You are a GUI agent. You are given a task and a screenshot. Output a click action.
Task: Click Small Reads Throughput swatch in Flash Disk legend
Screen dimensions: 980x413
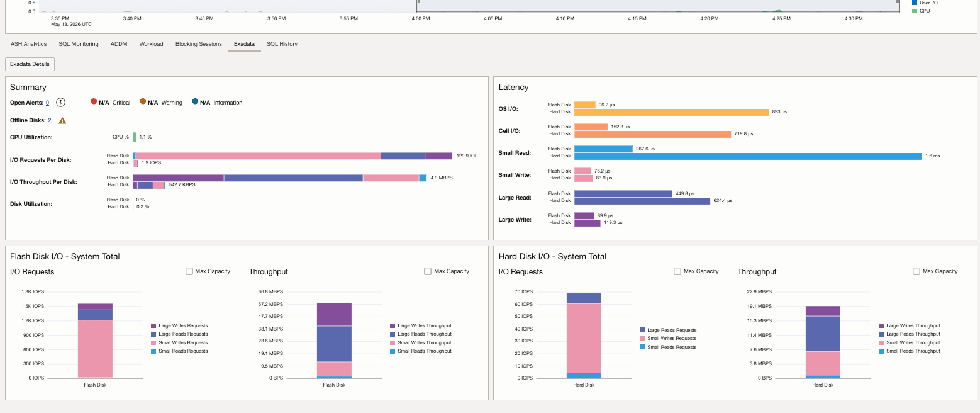pos(393,351)
